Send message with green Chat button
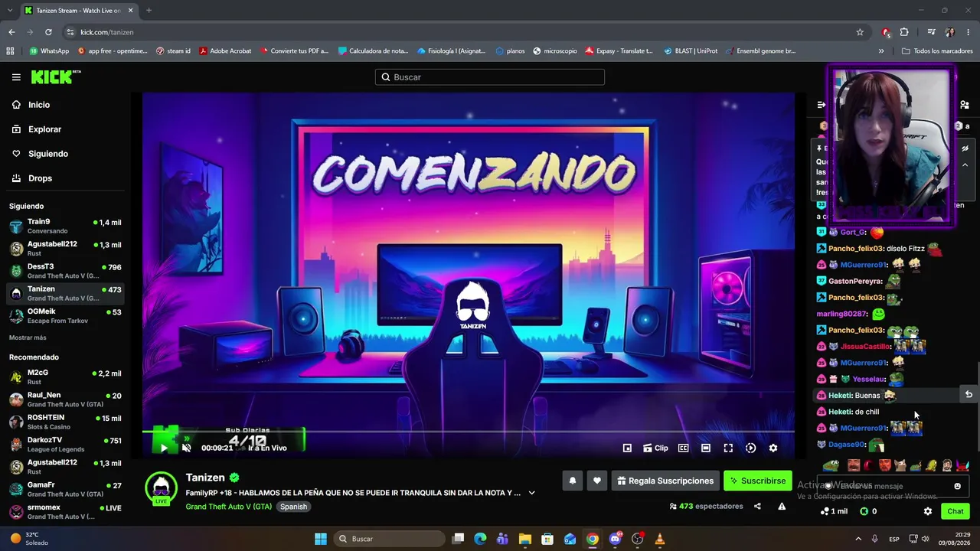The width and height of the screenshot is (980, 551). pyautogui.click(x=955, y=511)
